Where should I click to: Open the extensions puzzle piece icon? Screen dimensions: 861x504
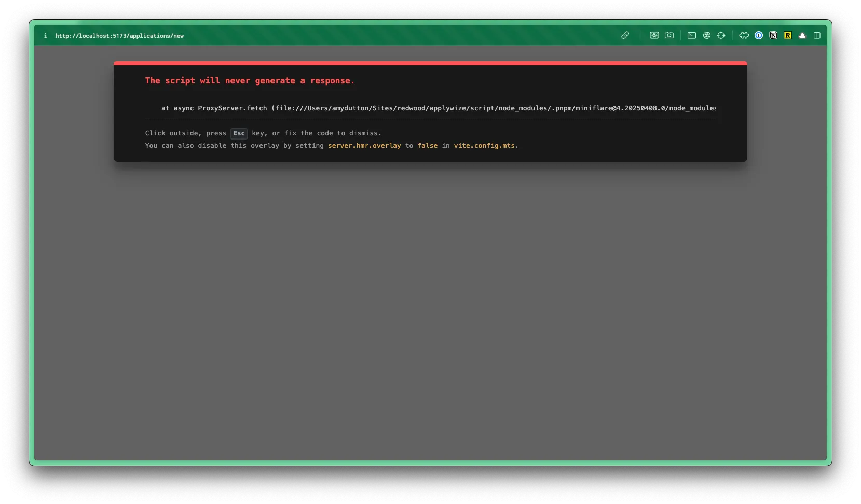[744, 35]
